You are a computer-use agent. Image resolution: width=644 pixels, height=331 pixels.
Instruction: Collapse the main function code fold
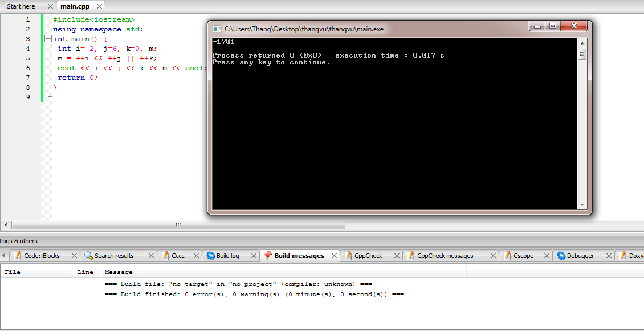[48, 39]
